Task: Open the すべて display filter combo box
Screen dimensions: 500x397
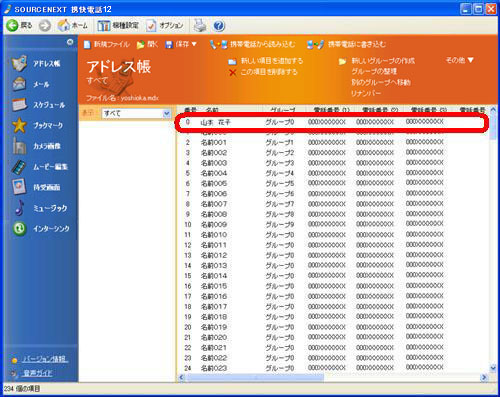Action: [x=136, y=113]
